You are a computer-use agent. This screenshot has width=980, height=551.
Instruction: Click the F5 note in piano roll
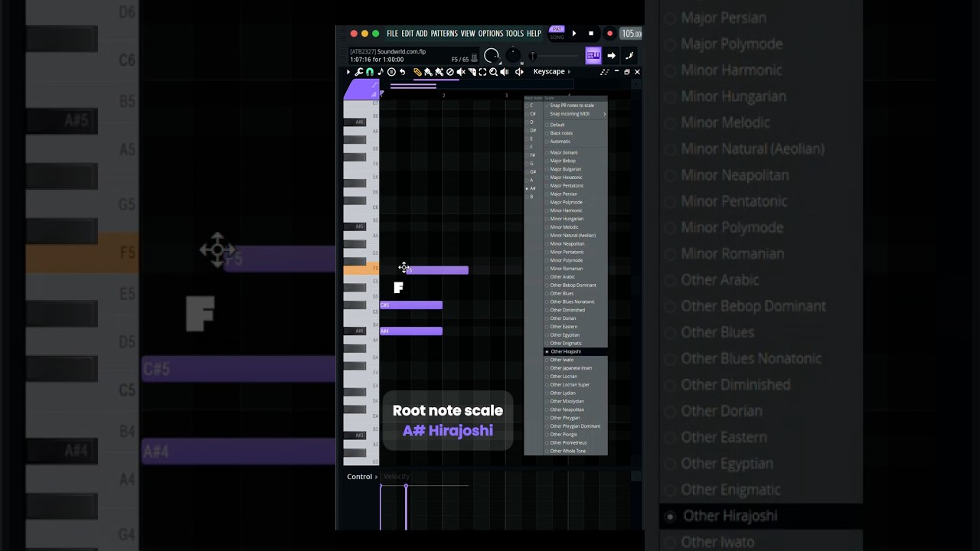coord(436,269)
